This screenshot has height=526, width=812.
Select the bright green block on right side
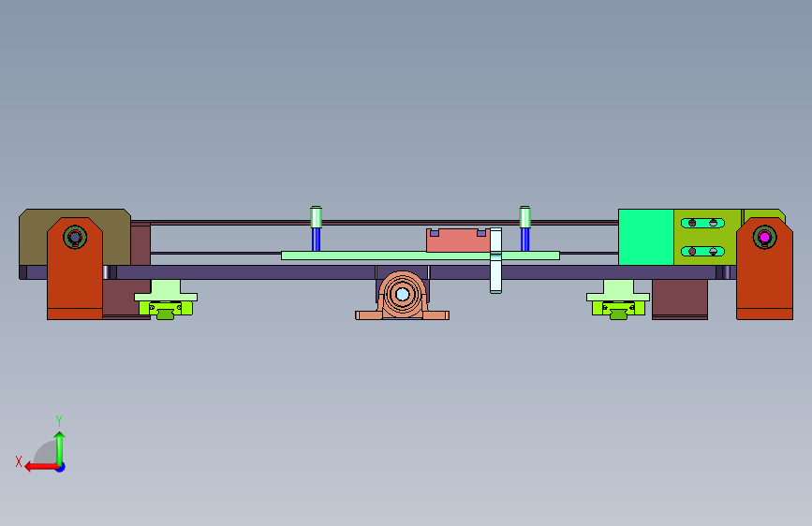pyautogui.click(x=646, y=237)
